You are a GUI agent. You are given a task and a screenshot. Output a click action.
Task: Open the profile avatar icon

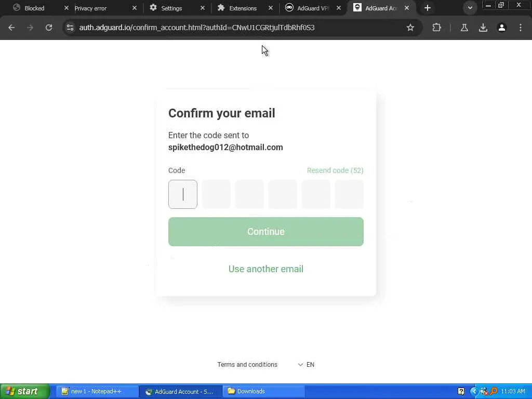coord(502,28)
